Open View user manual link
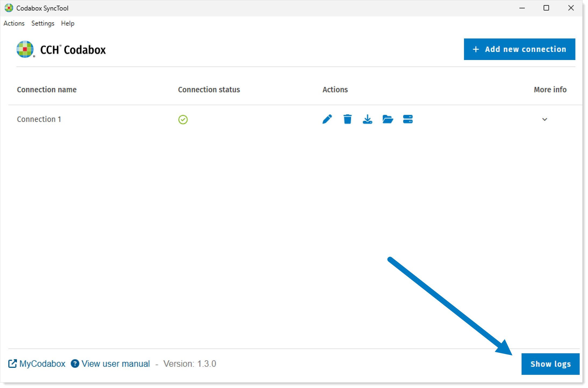 110,364
